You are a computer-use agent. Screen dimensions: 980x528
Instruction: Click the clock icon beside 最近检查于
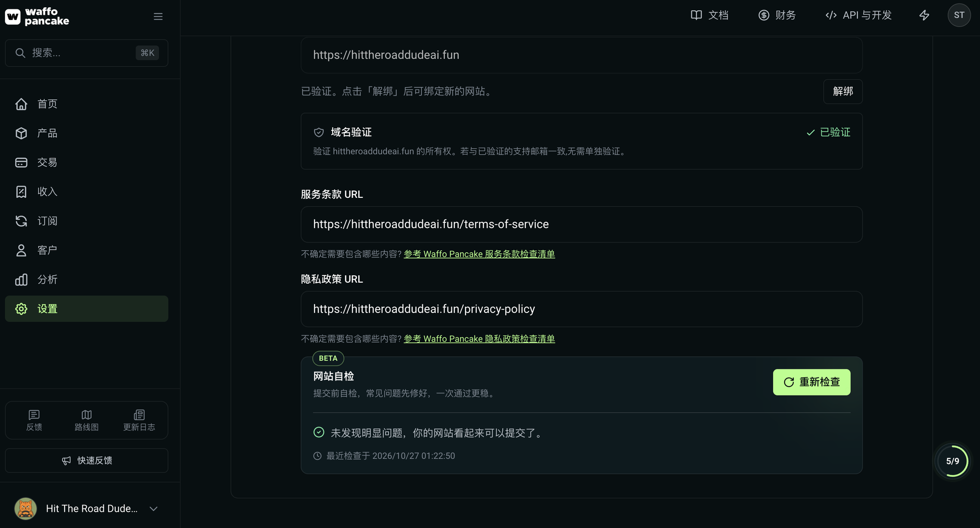[x=318, y=456]
